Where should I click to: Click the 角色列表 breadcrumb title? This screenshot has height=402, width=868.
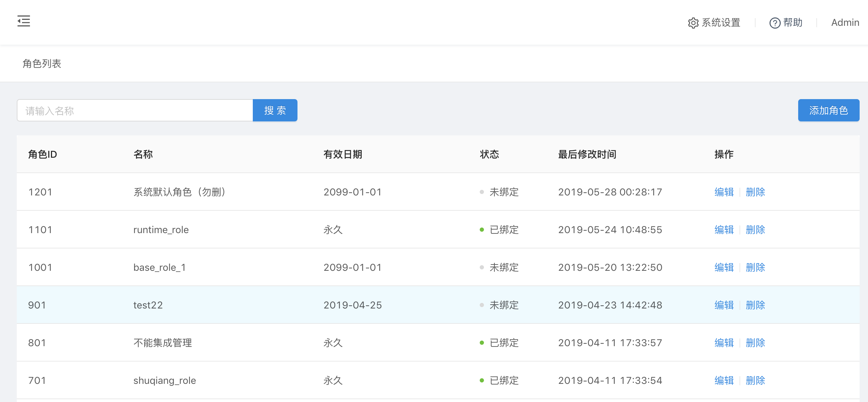[42, 64]
